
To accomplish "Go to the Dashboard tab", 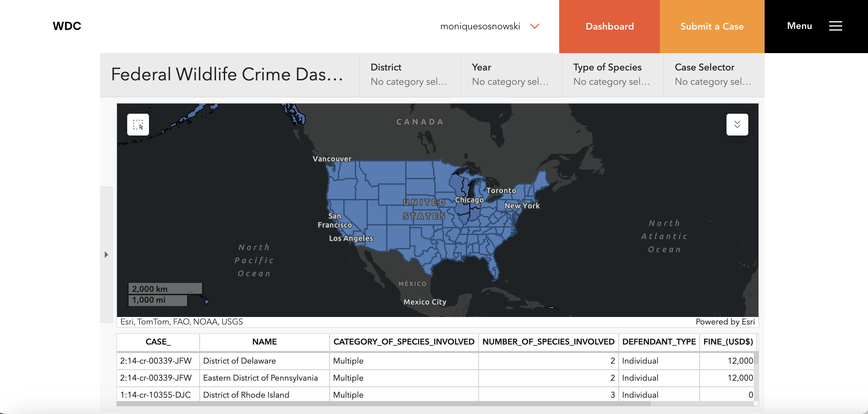I will (x=609, y=26).
